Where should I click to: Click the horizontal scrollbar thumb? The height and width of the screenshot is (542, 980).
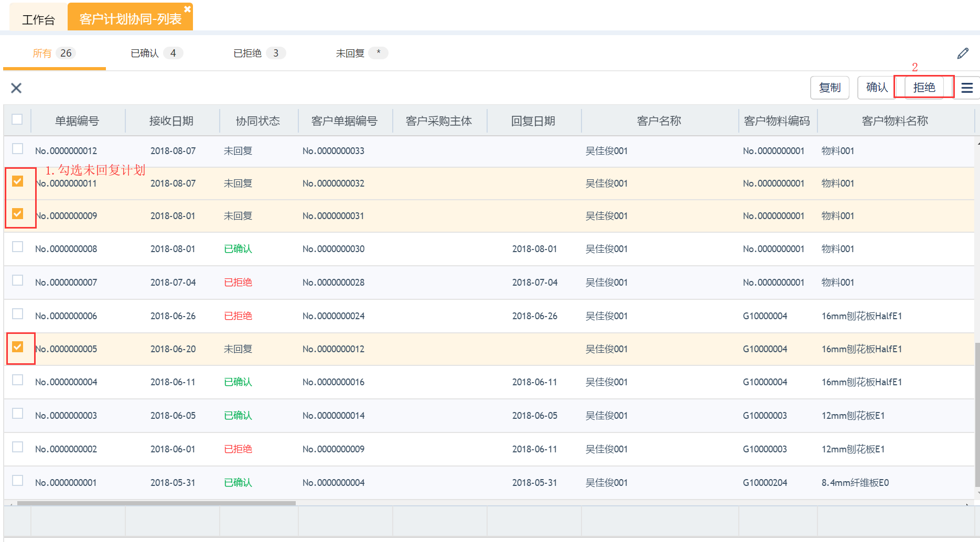[156, 503]
